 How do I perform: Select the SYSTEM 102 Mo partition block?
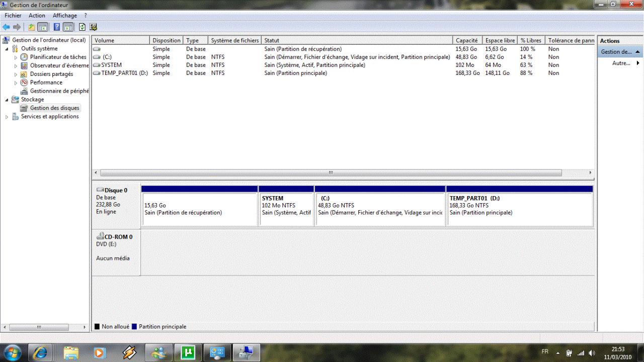tap(286, 206)
